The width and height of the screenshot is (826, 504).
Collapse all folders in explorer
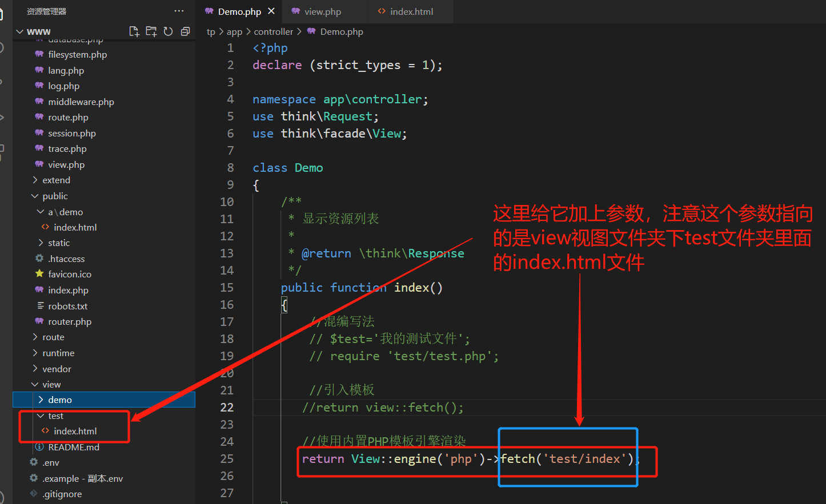[x=185, y=31]
